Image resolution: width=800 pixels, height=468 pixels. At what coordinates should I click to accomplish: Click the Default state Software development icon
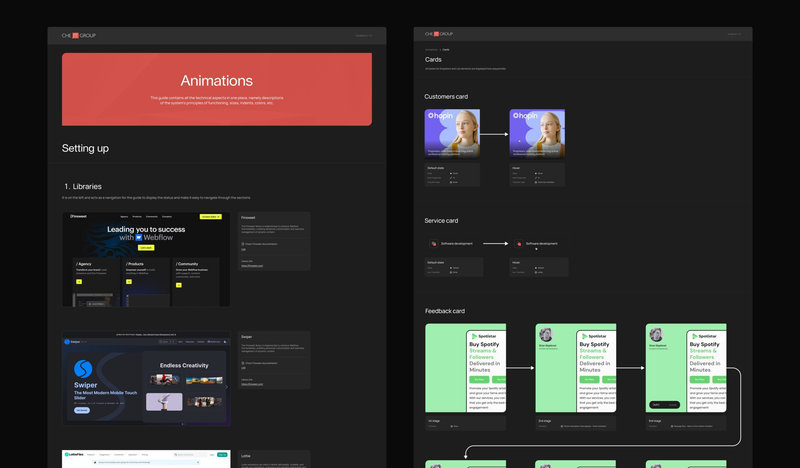(x=434, y=244)
